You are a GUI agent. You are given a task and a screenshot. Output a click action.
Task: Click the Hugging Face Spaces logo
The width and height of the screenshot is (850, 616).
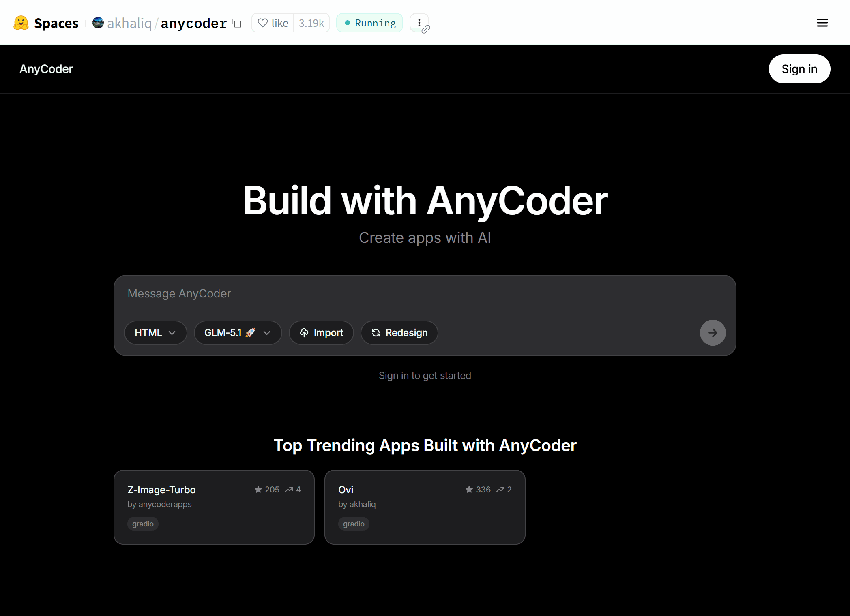(21, 23)
